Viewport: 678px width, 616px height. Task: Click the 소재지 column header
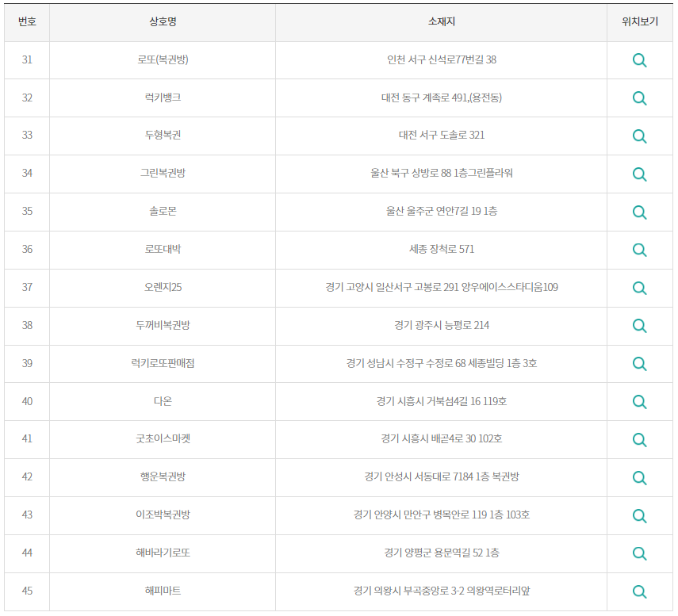(x=441, y=21)
